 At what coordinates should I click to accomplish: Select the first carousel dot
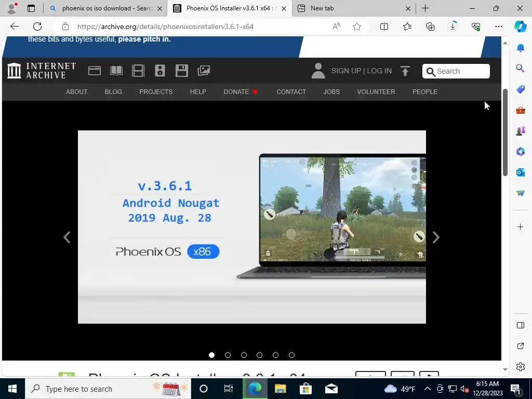click(212, 355)
